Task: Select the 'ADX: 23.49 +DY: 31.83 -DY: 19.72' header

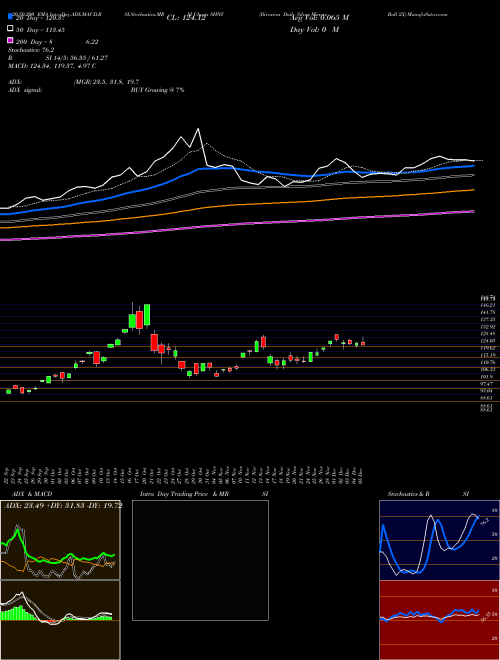Action: click(63, 506)
